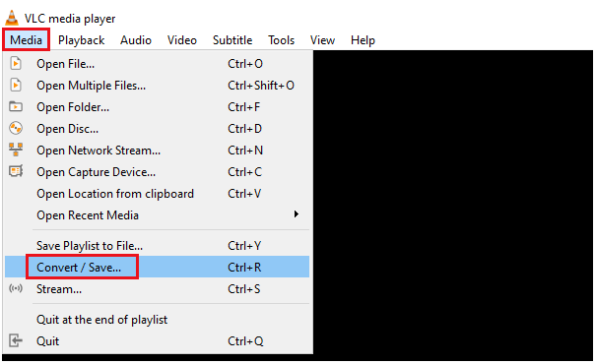The height and width of the screenshot is (364, 596).
Task: Open the Playback menu
Action: (81, 40)
